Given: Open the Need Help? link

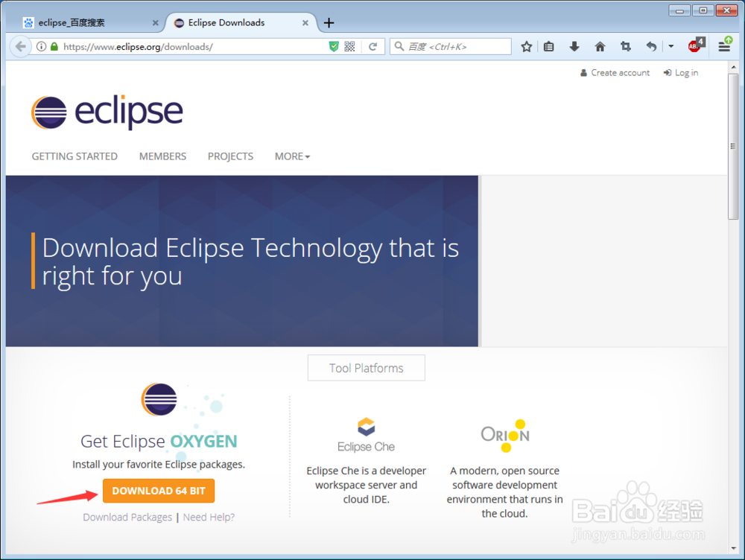Looking at the screenshot, I should coord(209,517).
